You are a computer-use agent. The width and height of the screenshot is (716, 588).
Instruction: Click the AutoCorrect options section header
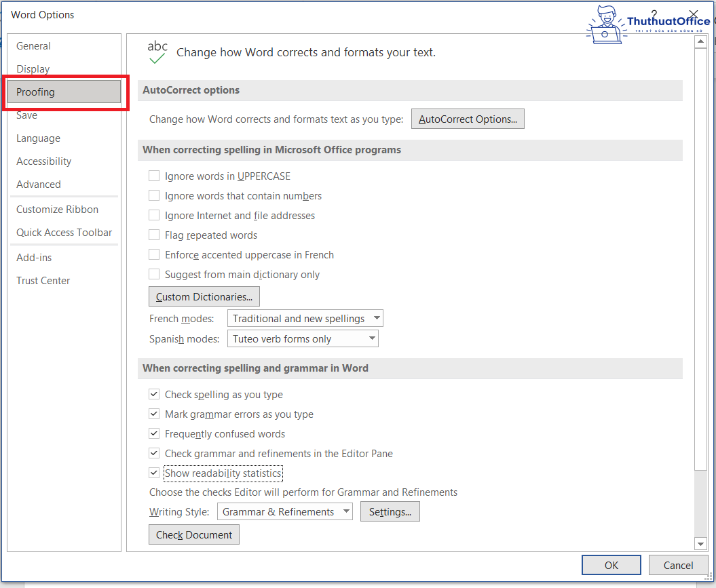410,90
